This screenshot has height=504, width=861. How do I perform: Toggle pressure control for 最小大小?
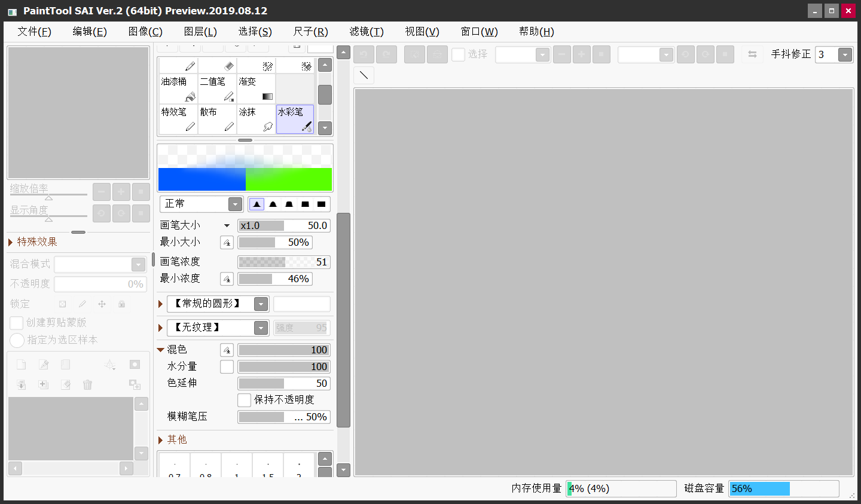coord(227,242)
